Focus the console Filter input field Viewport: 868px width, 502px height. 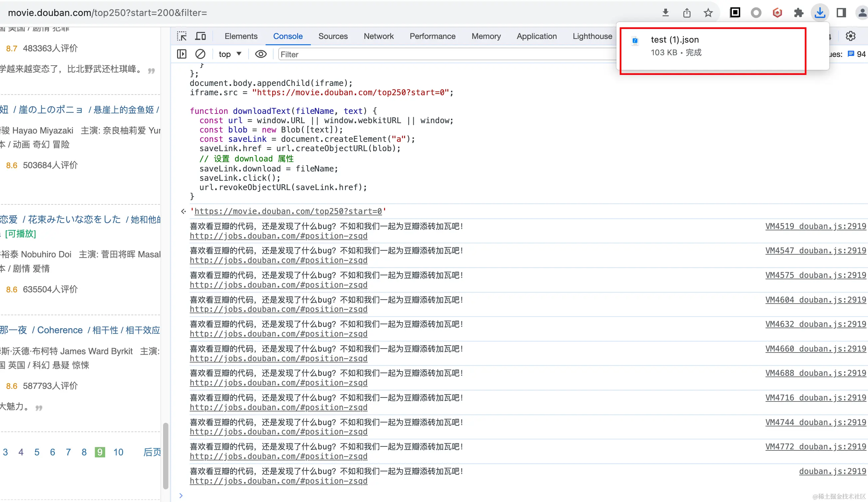click(447, 54)
